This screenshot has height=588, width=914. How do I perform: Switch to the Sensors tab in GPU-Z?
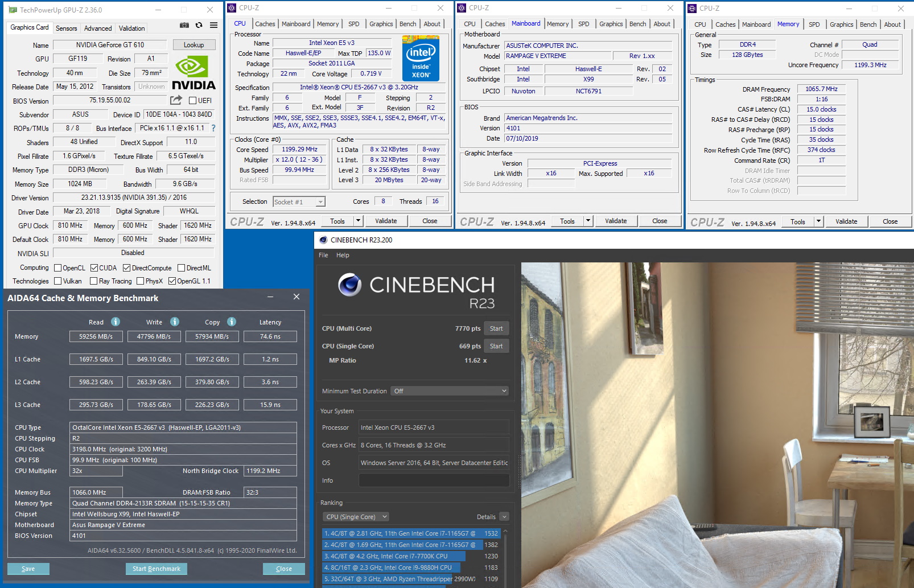point(66,28)
